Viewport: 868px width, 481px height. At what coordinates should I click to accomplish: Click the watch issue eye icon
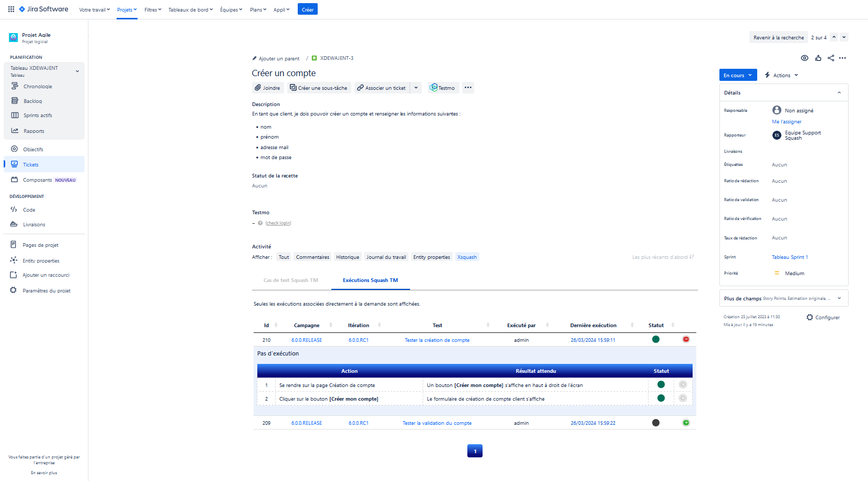(804, 58)
